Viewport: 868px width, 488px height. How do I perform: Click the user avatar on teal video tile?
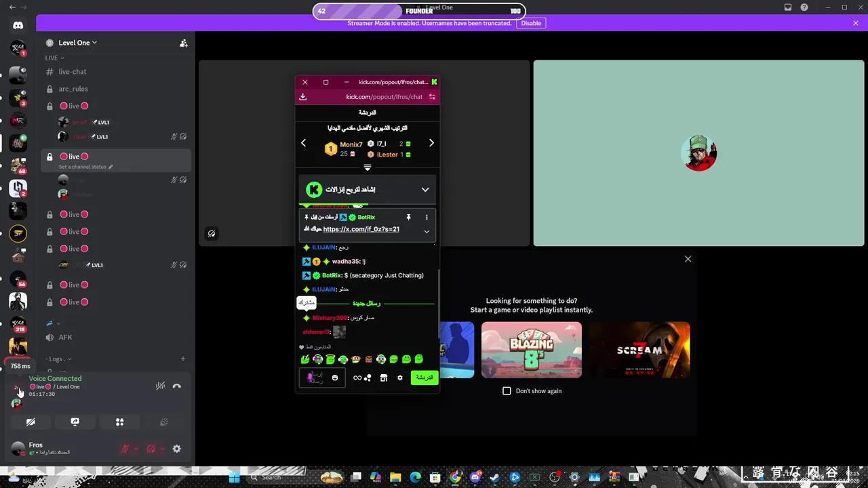point(699,152)
